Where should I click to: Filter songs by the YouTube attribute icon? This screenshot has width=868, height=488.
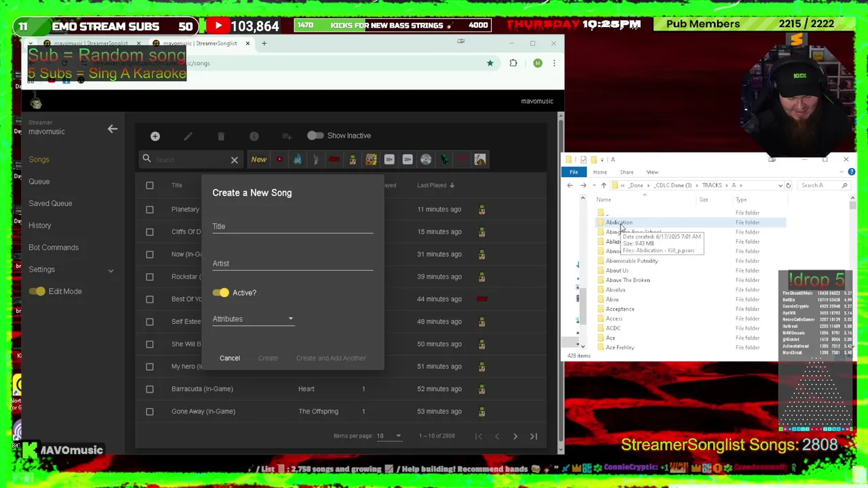click(x=279, y=159)
